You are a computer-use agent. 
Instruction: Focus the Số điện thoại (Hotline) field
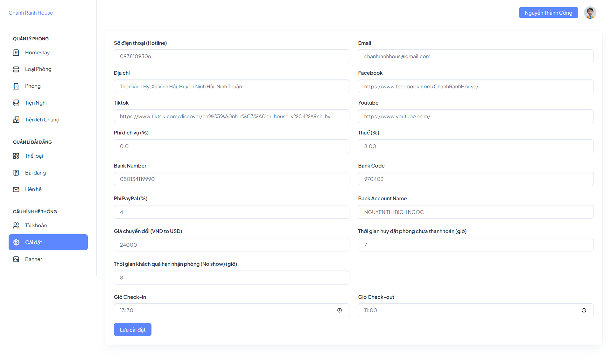click(232, 56)
